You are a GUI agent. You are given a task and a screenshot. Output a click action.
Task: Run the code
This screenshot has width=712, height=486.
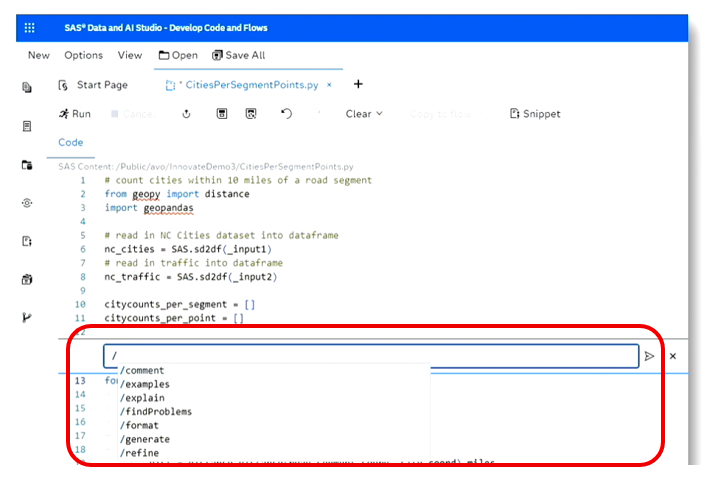pyautogui.click(x=75, y=114)
